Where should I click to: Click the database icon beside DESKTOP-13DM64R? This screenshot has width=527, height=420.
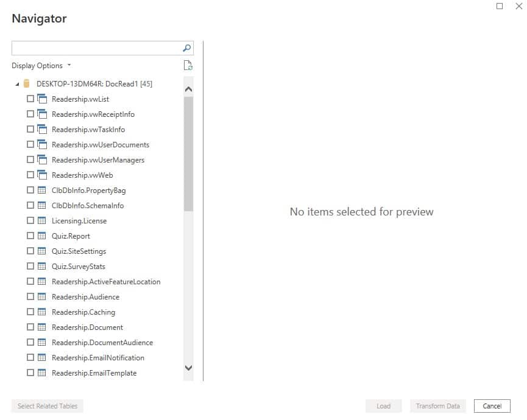(x=26, y=83)
